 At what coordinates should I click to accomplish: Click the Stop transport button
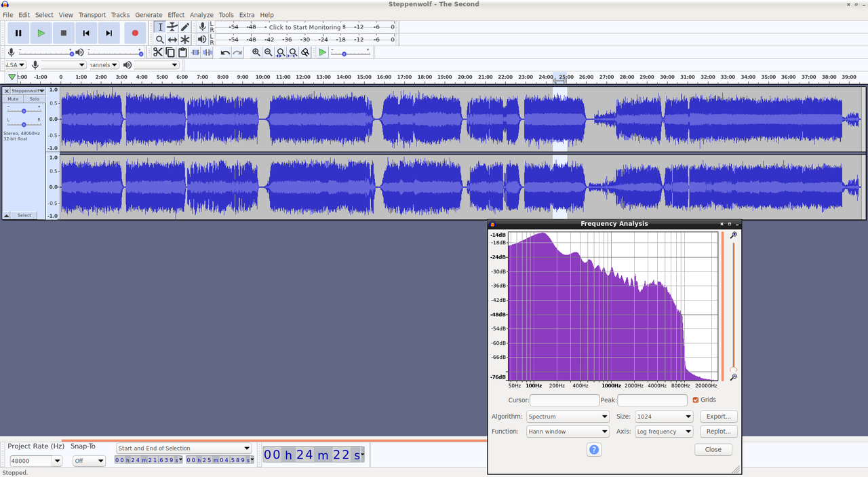(64, 33)
